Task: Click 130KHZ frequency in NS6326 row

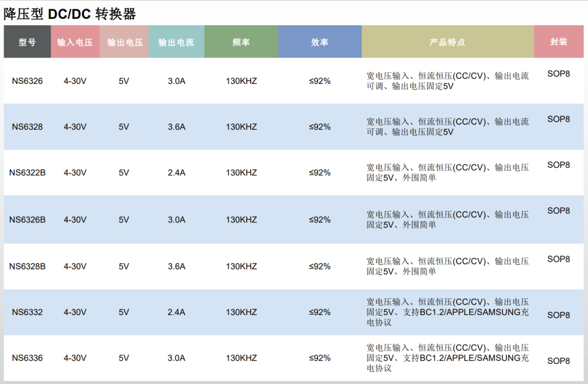Action: [242, 81]
